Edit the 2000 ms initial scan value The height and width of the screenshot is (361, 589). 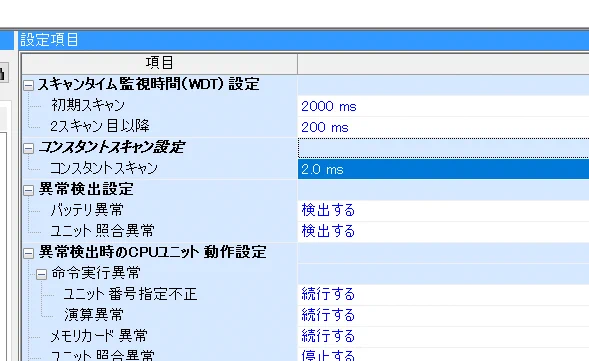click(443, 106)
